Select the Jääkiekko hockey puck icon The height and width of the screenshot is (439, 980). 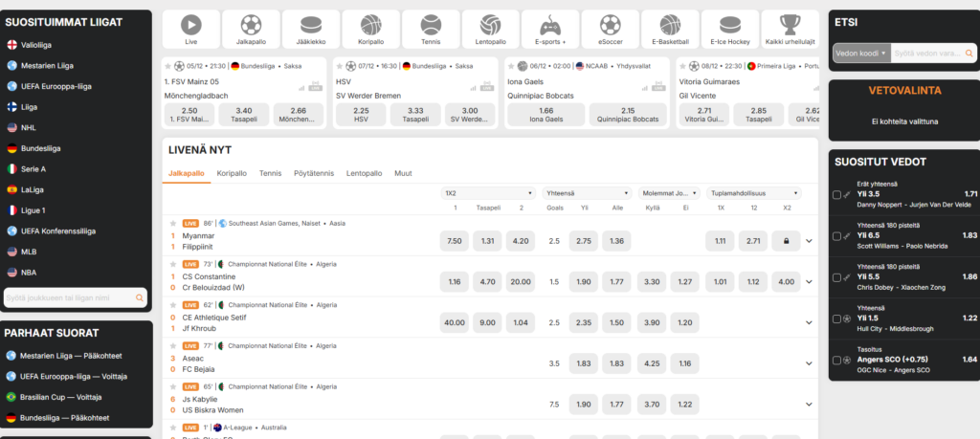[x=311, y=25]
